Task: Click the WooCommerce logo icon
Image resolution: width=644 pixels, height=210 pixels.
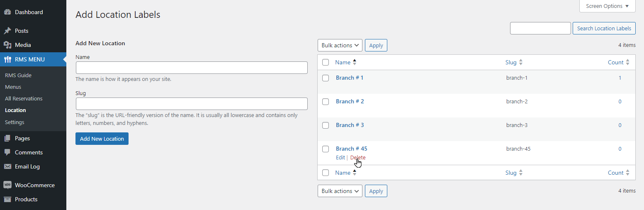Action: pyautogui.click(x=7, y=185)
